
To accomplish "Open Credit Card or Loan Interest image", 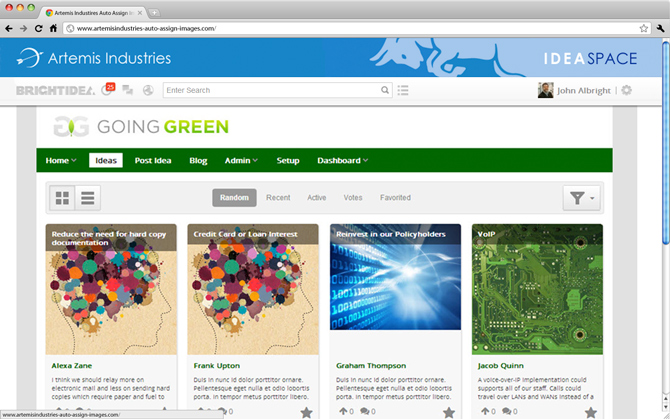I will click(x=253, y=289).
